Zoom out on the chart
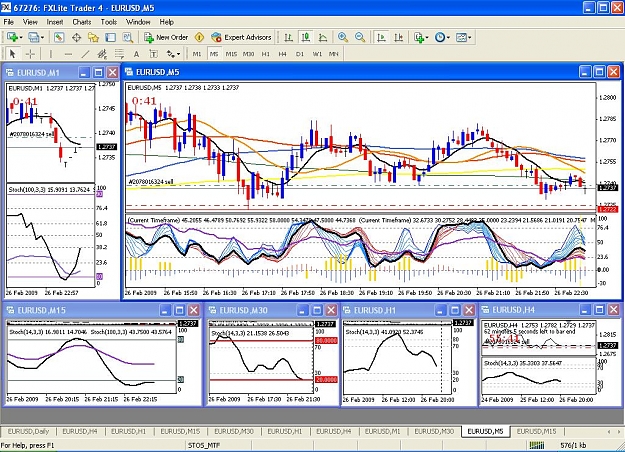The height and width of the screenshot is (452, 625). pos(360,37)
